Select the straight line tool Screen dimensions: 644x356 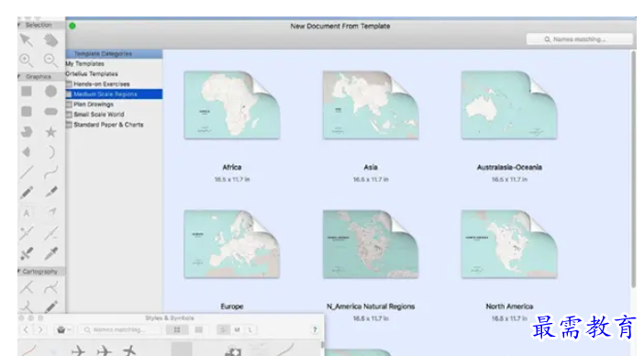[x=27, y=172]
